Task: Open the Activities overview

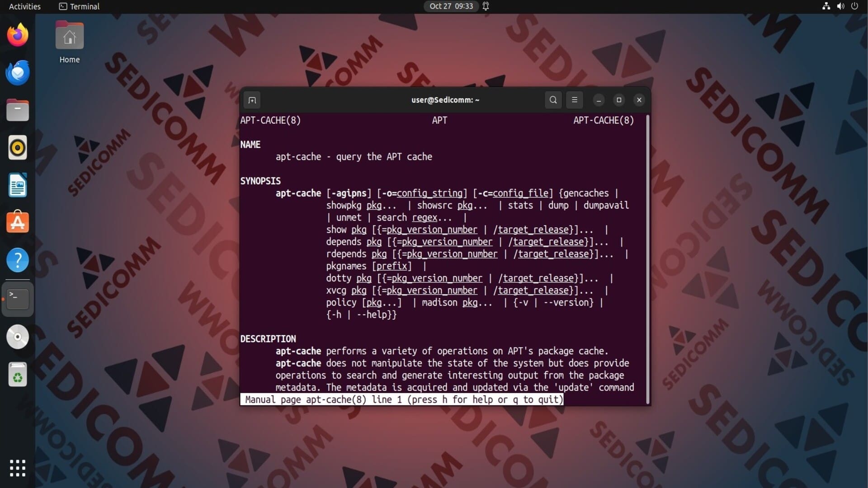Action: point(25,6)
